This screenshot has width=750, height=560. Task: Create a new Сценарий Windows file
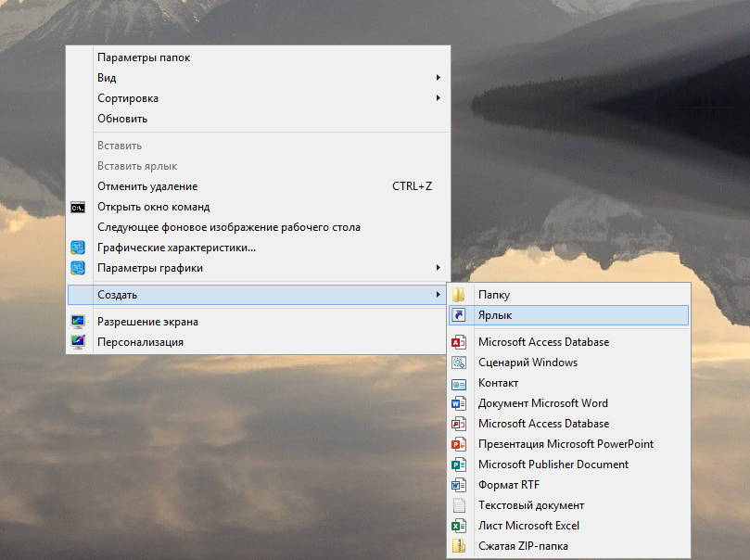(568, 363)
